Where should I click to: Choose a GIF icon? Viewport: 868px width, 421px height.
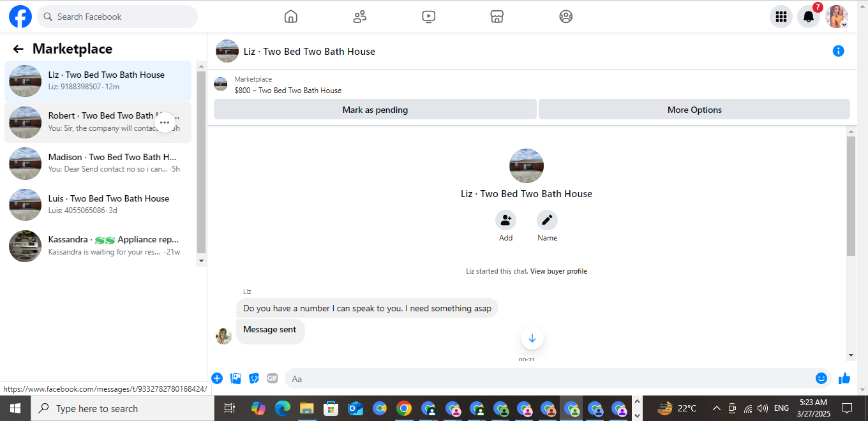[x=273, y=378]
